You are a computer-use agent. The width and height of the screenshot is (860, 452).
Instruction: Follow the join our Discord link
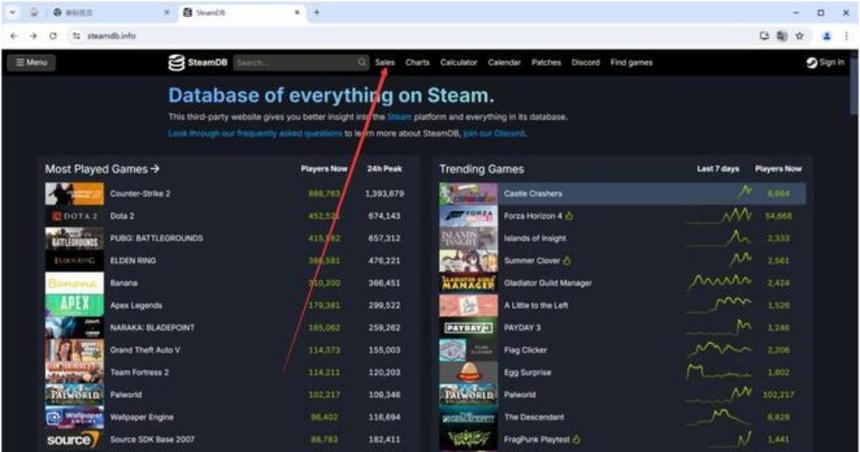494,133
